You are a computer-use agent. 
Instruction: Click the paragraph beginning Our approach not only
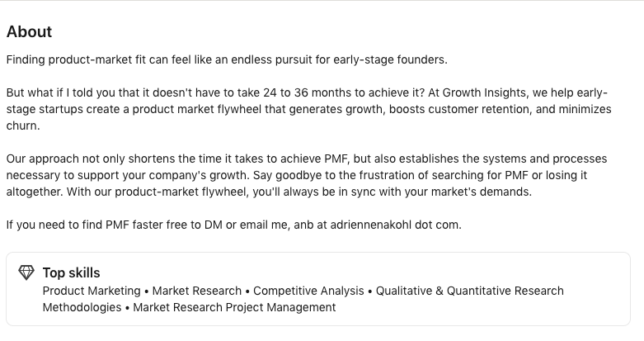point(307,175)
